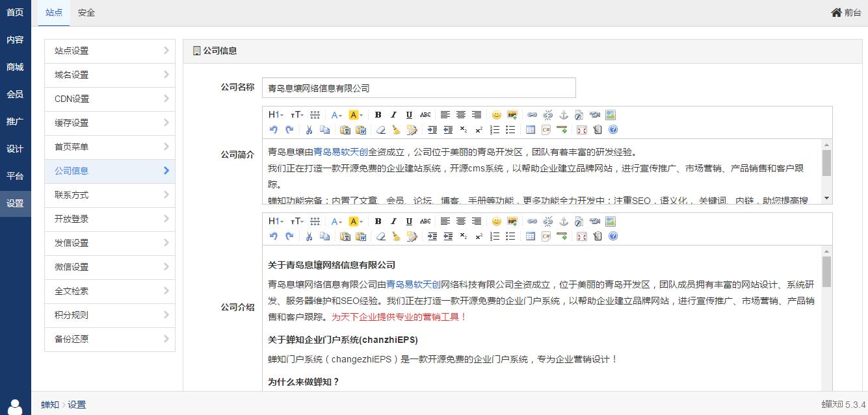Open 商城 in the left navigation bar
This screenshot has width=868, height=415.
(x=15, y=67)
